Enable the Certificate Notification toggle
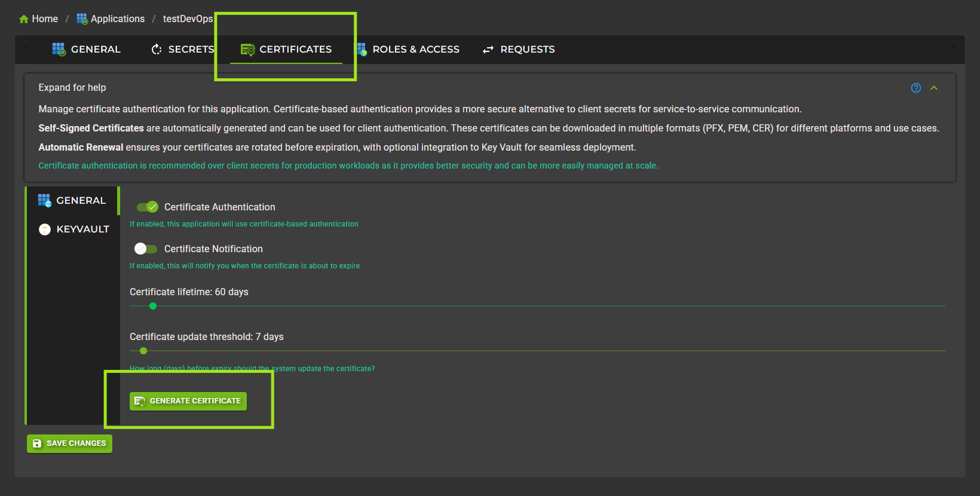Viewport: 980px width, 496px height. 146,249
